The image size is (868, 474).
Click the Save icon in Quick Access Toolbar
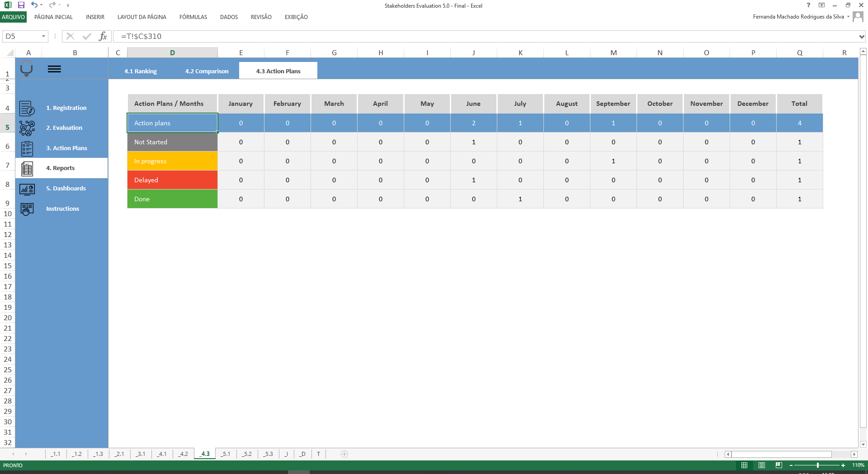[x=20, y=5]
